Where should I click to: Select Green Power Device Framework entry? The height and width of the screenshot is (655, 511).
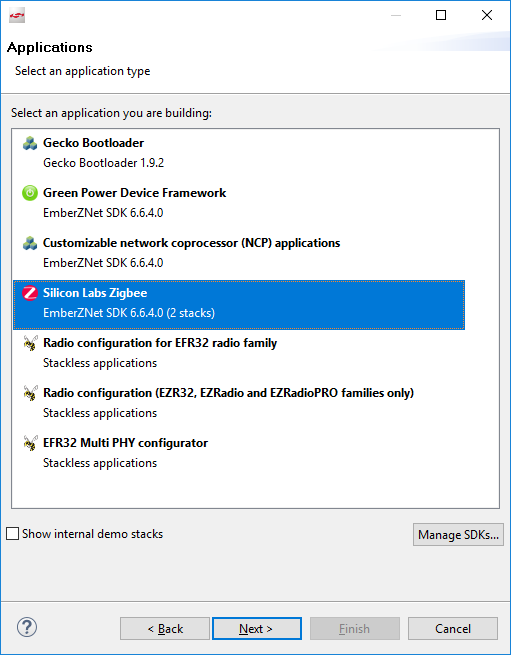(x=239, y=203)
